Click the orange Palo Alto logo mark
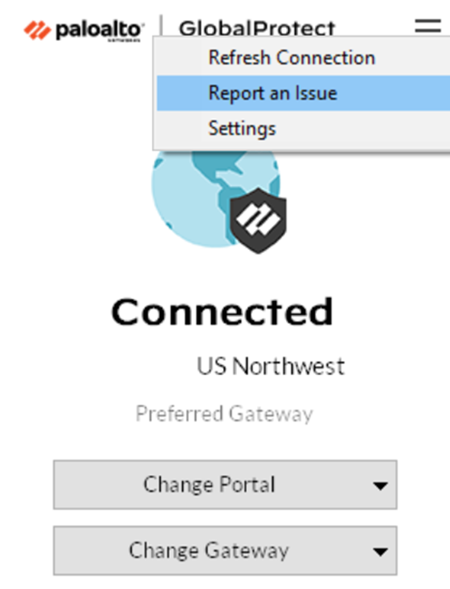 [37, 30]
